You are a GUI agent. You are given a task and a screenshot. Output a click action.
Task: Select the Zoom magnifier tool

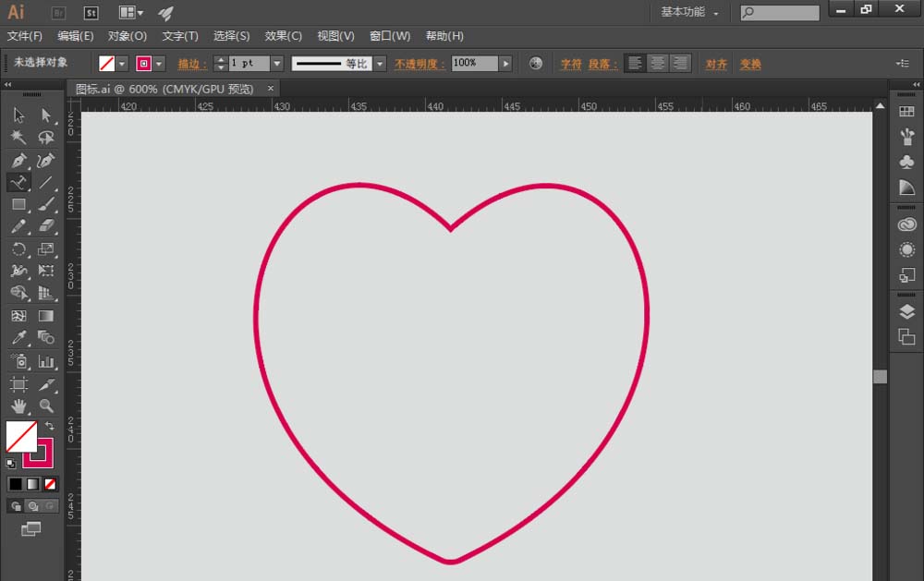pyautogui.click(x=46, y=406)
